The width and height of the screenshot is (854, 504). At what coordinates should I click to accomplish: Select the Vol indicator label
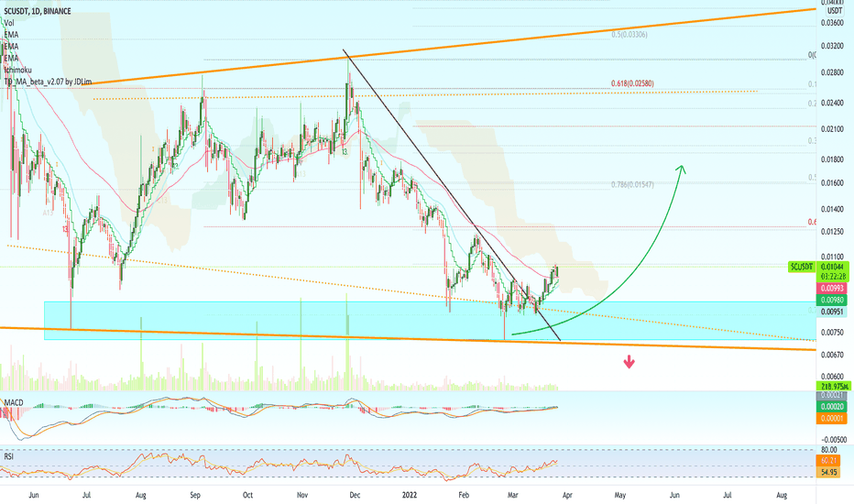point(9,23)
